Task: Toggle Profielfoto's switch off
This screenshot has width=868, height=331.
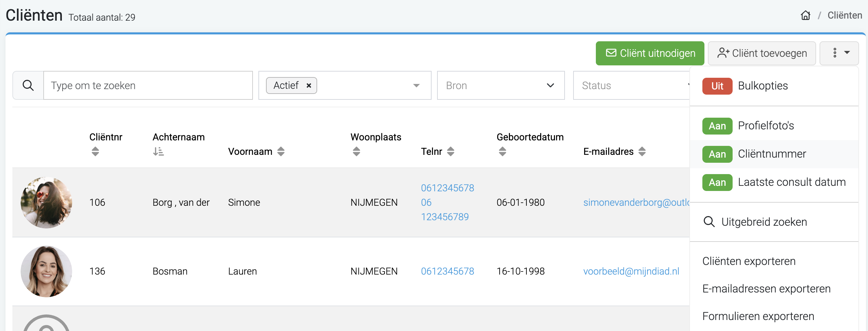Action: coord(717,126)
